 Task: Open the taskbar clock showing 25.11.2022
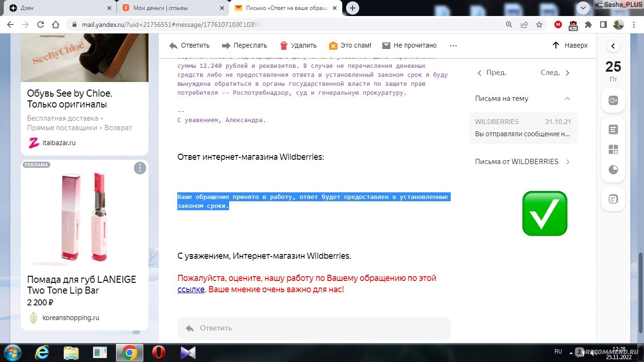pyautogui.click(x=619, y=353)
